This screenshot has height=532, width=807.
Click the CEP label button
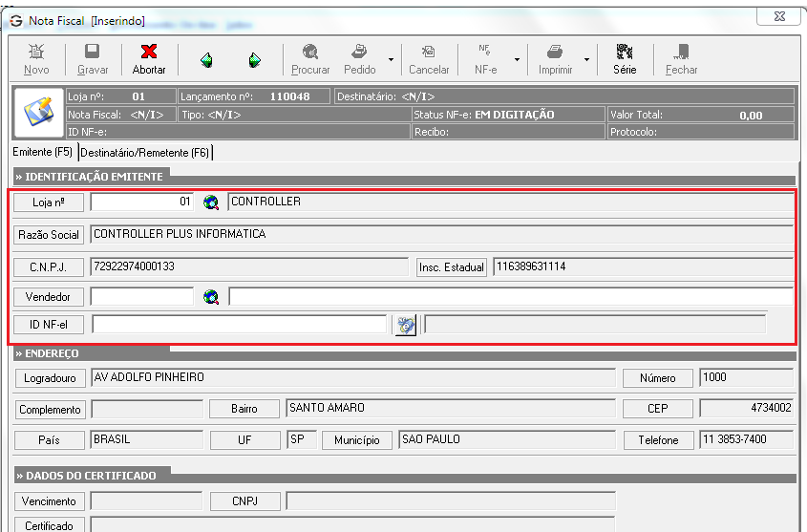tap(658, 409)
